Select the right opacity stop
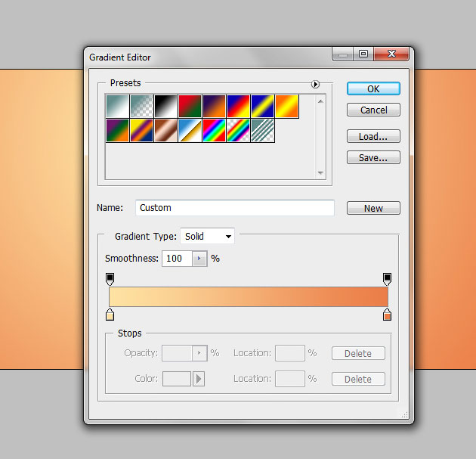The width and height of the screenshot is (476, 459). pyautogui.click(x=387, y=279)
